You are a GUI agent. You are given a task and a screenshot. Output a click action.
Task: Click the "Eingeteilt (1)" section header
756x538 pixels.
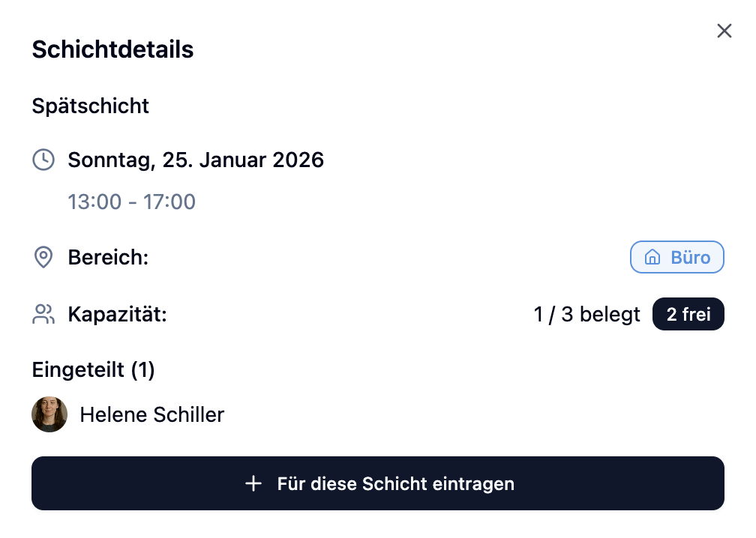click(93, 369)
